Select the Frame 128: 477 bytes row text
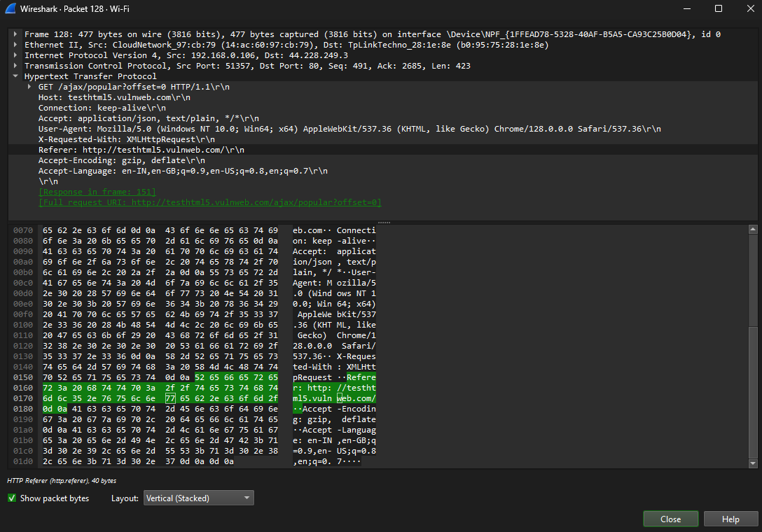 373,34
